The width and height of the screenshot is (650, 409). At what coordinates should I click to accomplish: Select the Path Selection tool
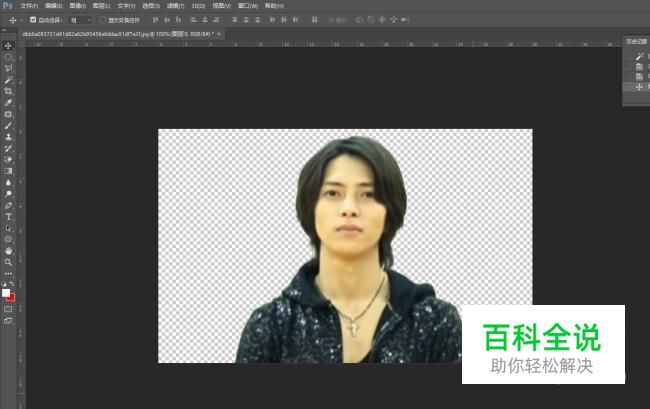[8, 228]
